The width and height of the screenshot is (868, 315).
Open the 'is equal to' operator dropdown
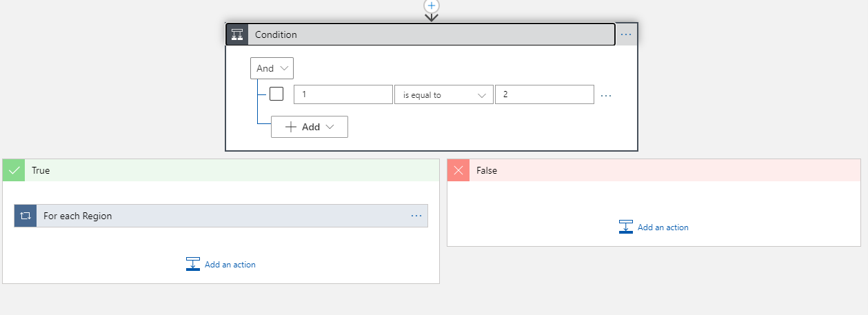443,94
